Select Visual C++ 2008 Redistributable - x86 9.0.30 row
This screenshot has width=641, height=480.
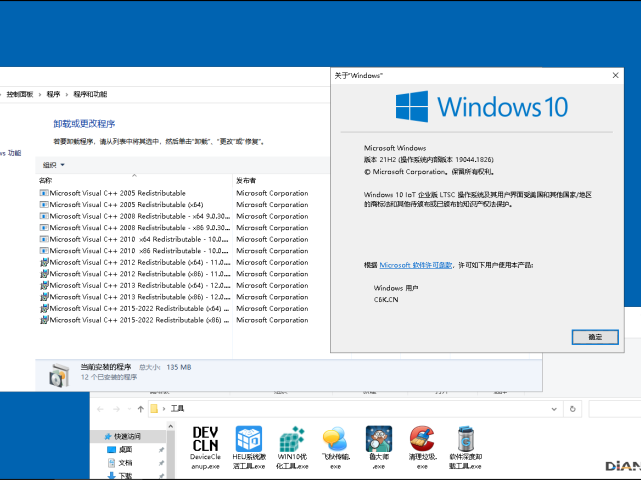[x=134, y=227]
